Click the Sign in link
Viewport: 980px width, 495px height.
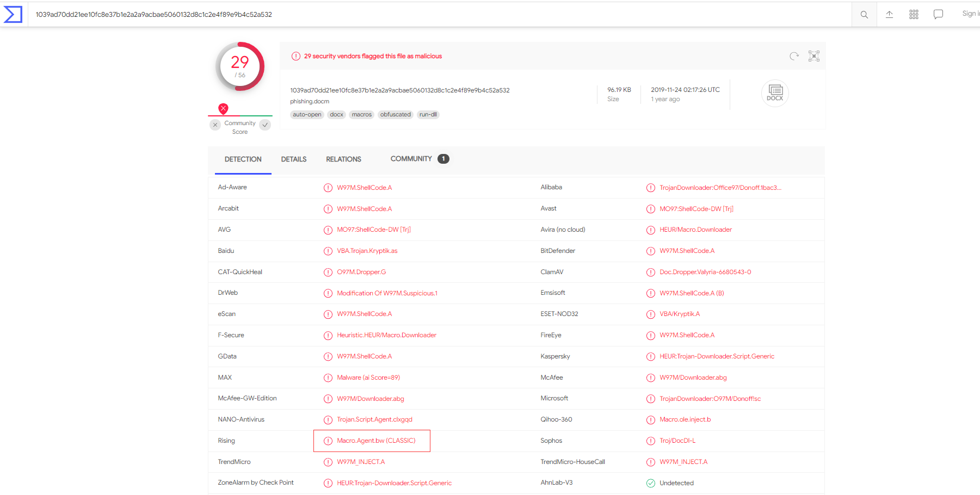click(x=971, y=14)
